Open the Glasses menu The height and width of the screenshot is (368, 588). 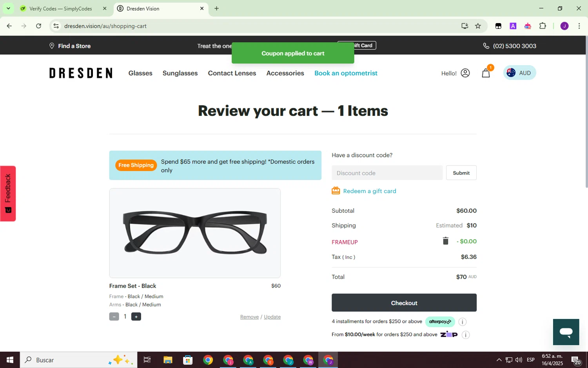[140, 73]
